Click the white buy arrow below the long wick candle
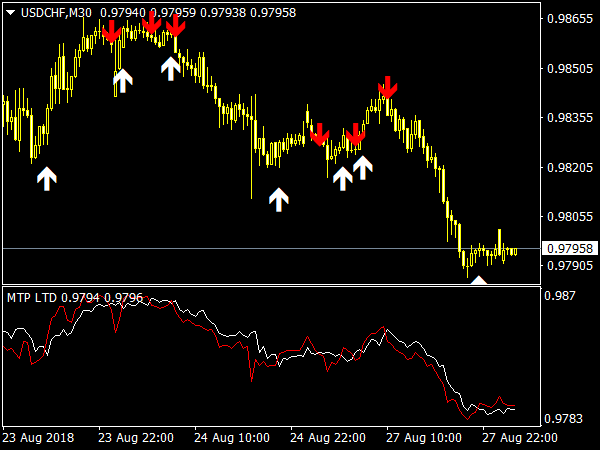The width and height of the screenshot is (600, 450). (x=279, y=199)
